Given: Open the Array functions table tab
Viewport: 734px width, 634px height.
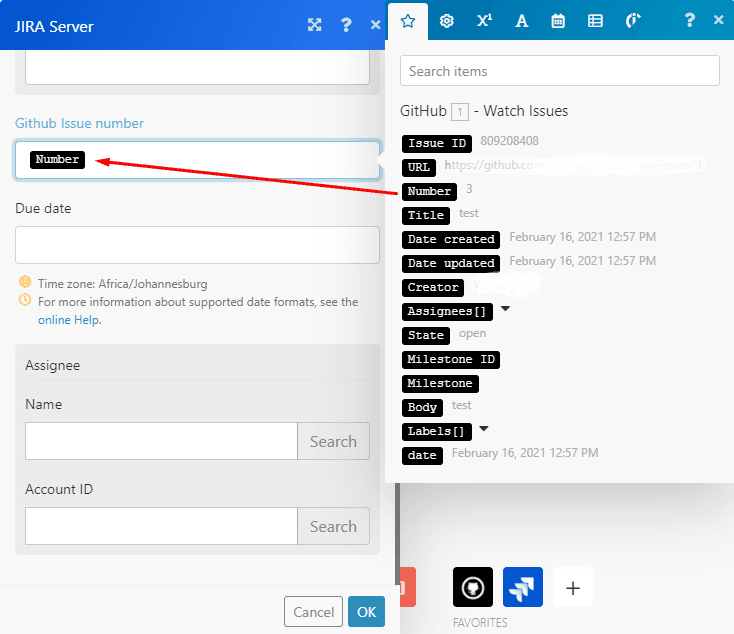Looking at the screenshot, I should 595,20.
